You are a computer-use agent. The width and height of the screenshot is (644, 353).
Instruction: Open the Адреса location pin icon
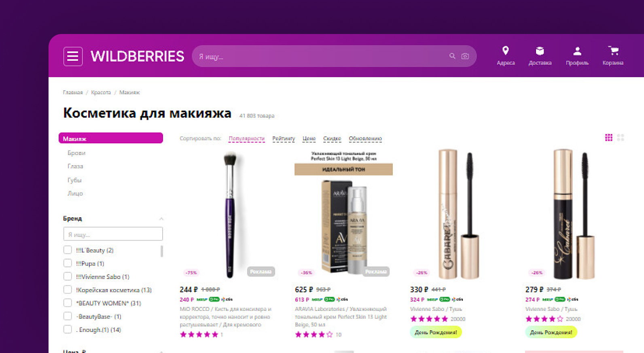505,51
